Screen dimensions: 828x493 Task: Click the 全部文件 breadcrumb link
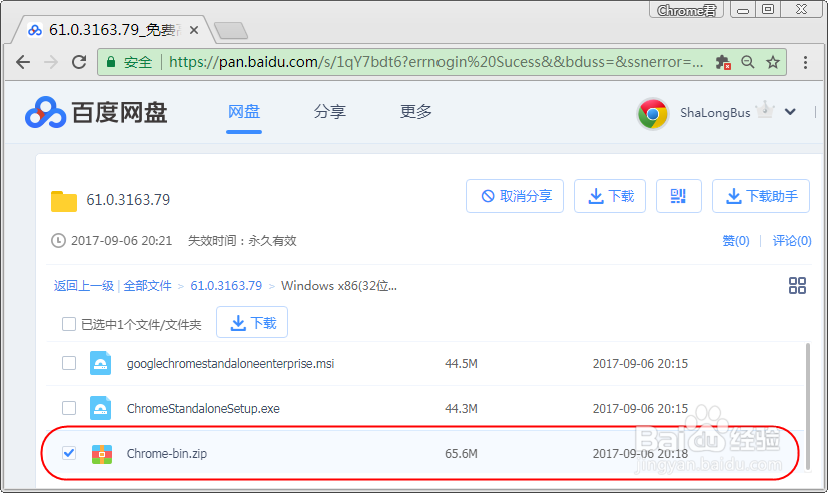point(147,286)
